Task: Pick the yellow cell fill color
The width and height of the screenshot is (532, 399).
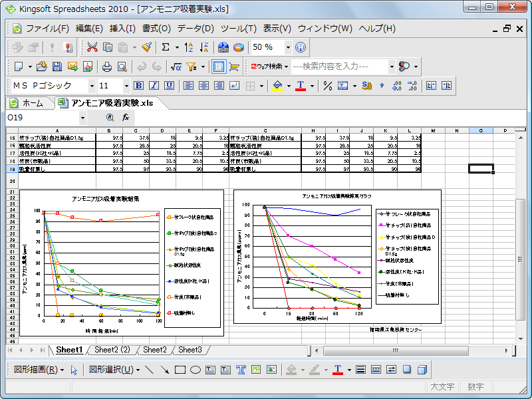Action: coord(277,86)
